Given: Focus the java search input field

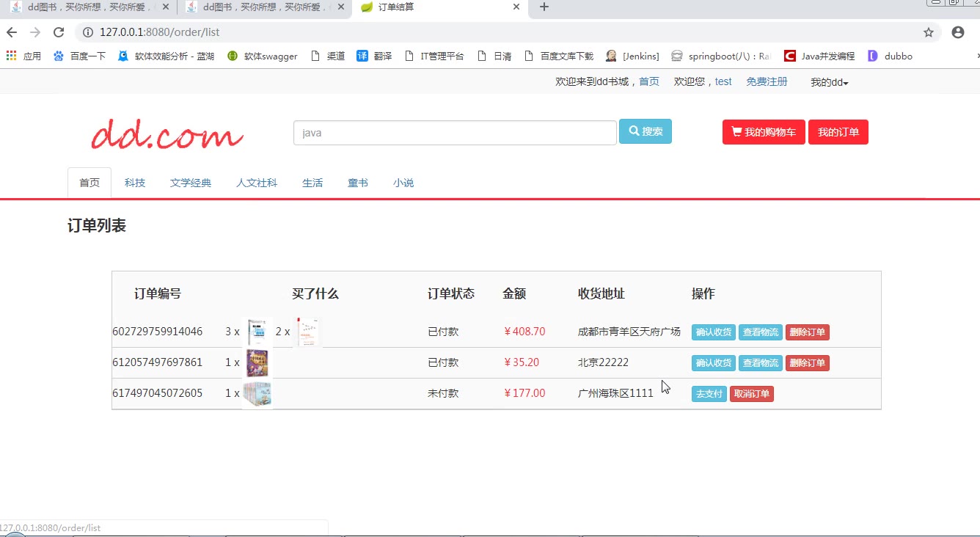Looking at the screenshot, I should click(x=455, y=133).
